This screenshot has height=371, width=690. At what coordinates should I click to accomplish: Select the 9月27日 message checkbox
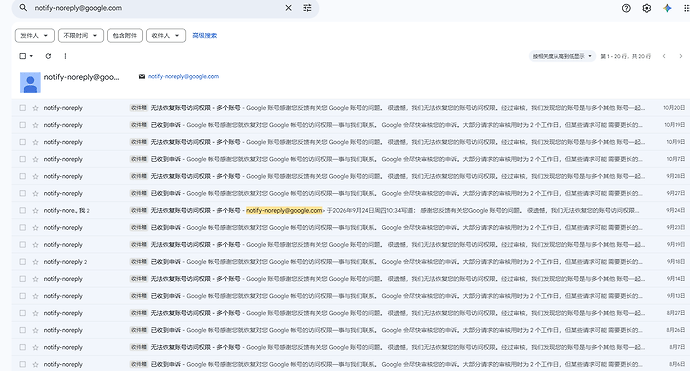[x=22, y=193]
